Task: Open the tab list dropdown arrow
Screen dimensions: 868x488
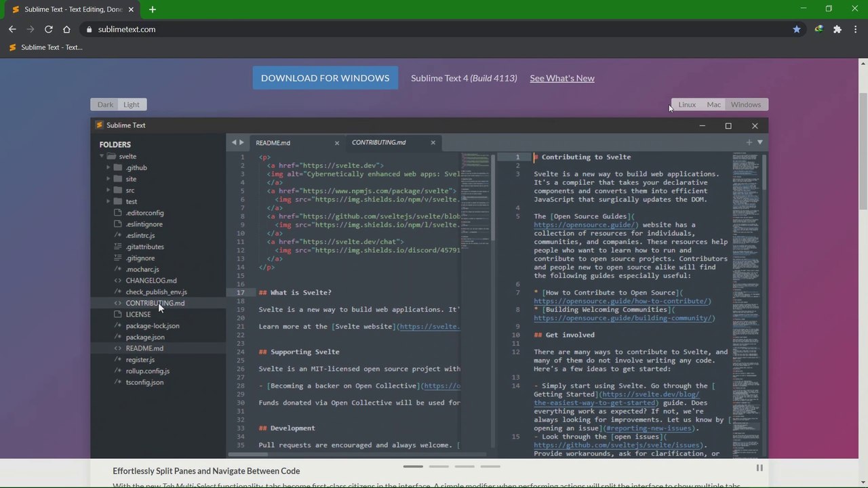Action: 760,142
